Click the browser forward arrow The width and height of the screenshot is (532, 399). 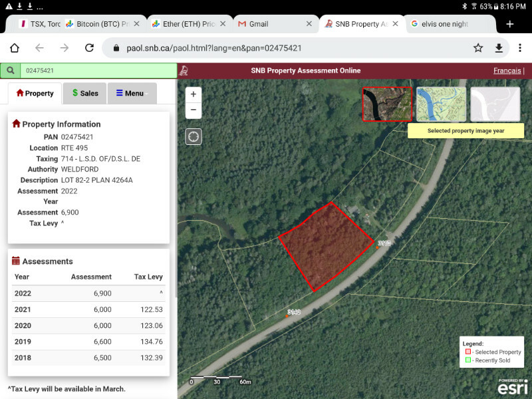[64, 48]
